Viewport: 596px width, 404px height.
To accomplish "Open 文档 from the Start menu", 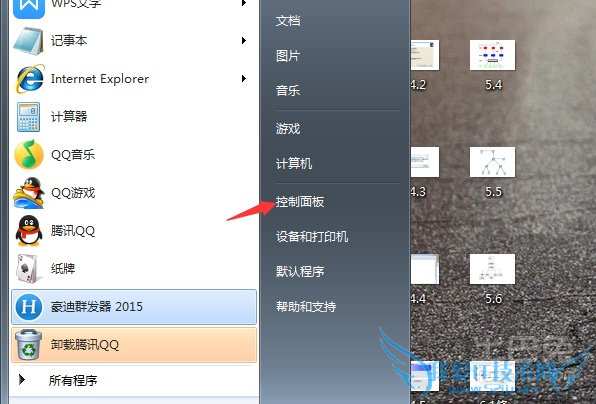I will click(x=288, y=21).
